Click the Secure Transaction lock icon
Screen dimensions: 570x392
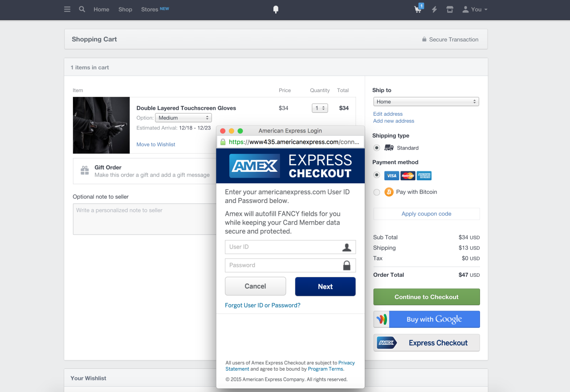424,40
